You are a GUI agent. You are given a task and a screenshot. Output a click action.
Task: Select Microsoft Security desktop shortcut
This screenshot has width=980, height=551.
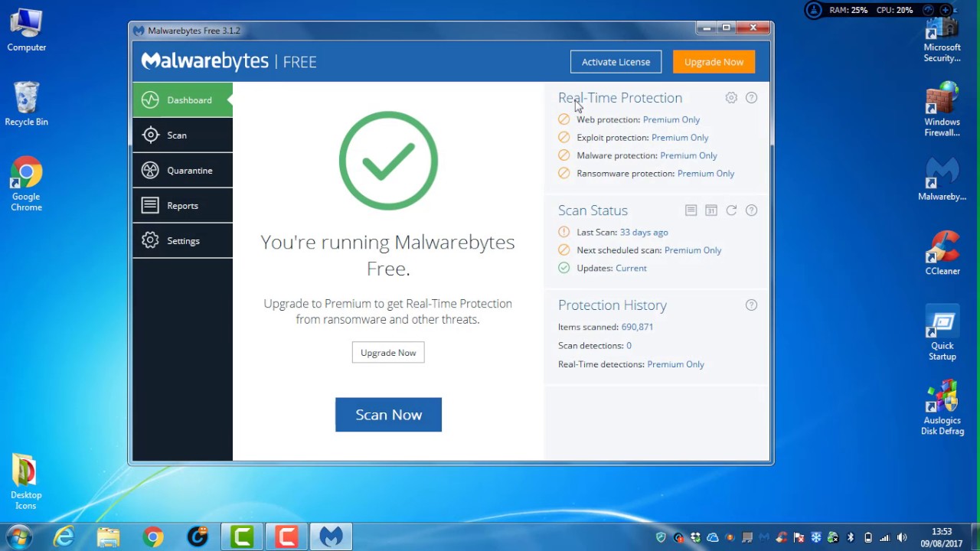(x=942, y=41)
